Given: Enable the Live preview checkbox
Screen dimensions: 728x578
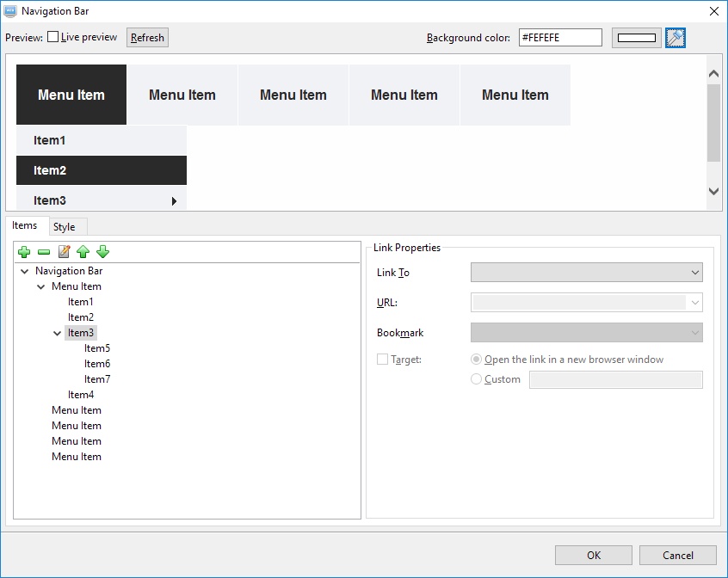Looking at the screenshot, I should point(53,37).
